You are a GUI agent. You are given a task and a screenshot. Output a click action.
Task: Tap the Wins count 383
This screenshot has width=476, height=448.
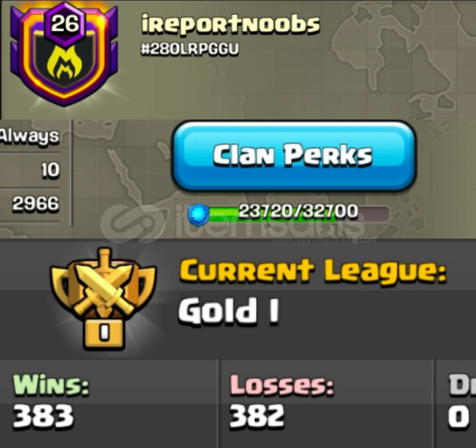tap(43, 415)
